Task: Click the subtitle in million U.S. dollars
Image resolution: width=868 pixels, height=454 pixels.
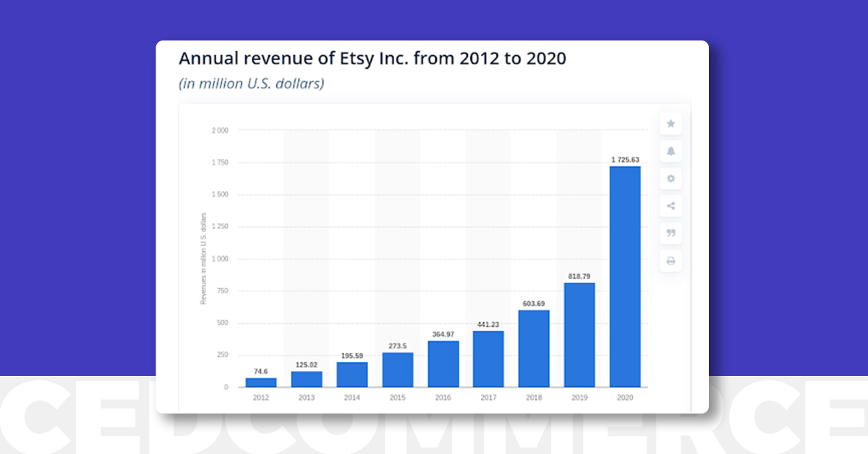Action: tap(252, 84)
